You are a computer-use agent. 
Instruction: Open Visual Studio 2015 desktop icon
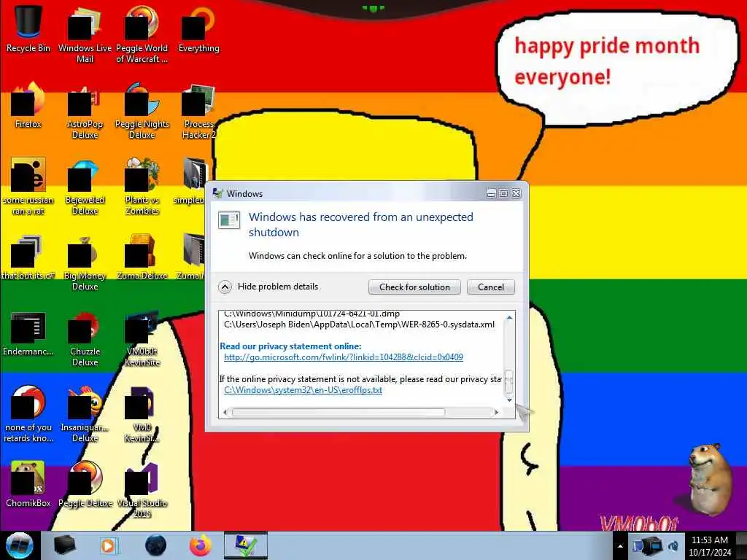click(x=142, y=489)
